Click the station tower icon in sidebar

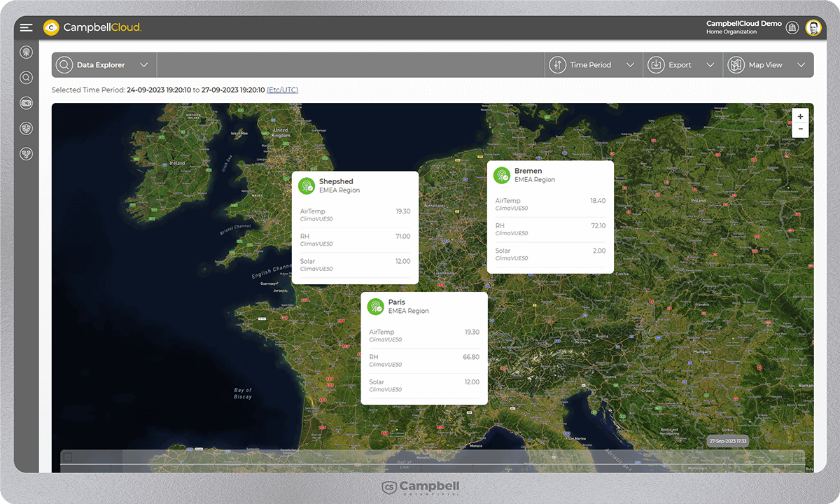tap(26, 52)
